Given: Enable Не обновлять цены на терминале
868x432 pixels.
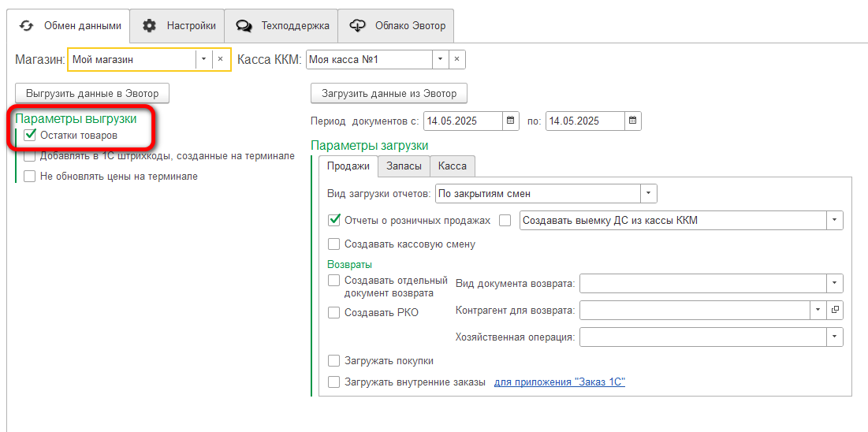Looking at the screenshot, I should 29,177.
